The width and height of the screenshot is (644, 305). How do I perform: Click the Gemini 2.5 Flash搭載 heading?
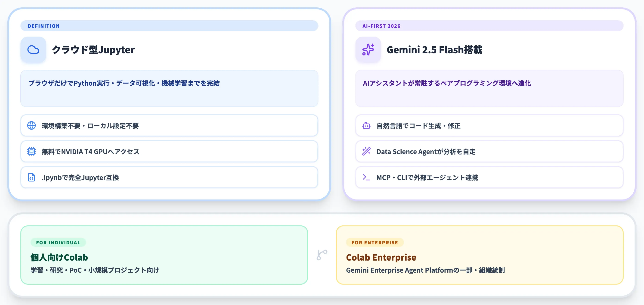coord(434,50)
